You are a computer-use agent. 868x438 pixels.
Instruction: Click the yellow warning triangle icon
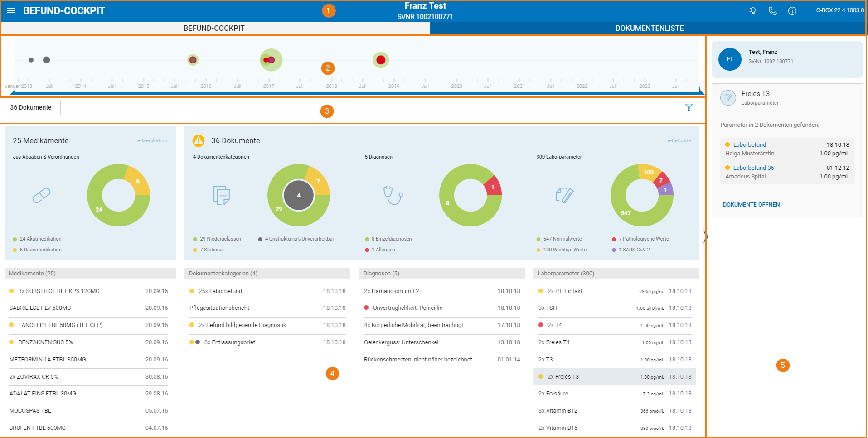pos(199,140)
